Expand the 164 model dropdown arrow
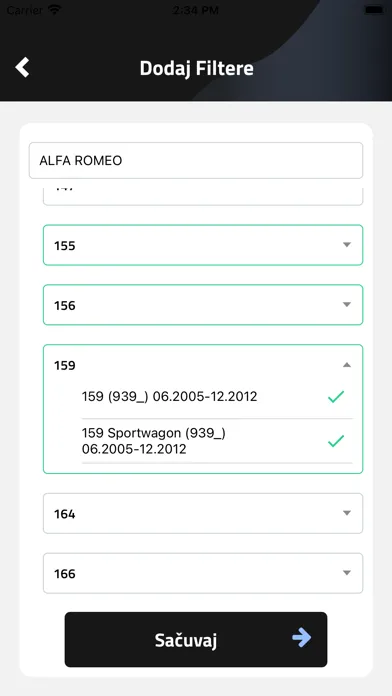Viewport: 392px width, 696px height. 347,513
